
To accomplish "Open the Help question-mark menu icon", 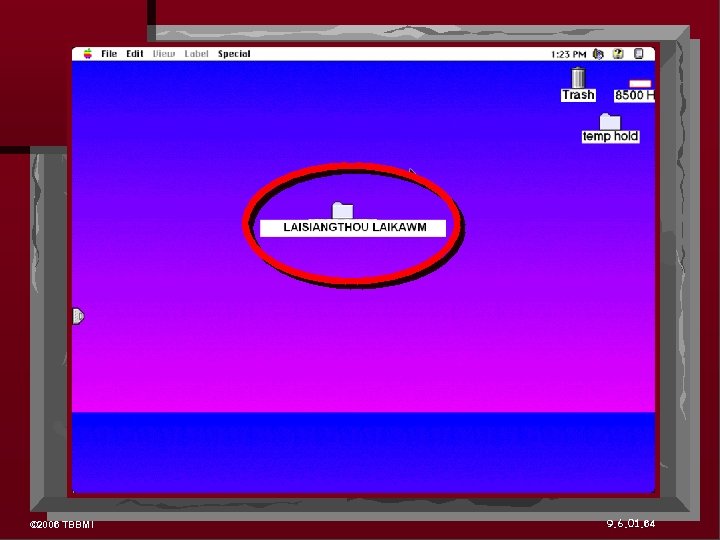I will [618, 54].
